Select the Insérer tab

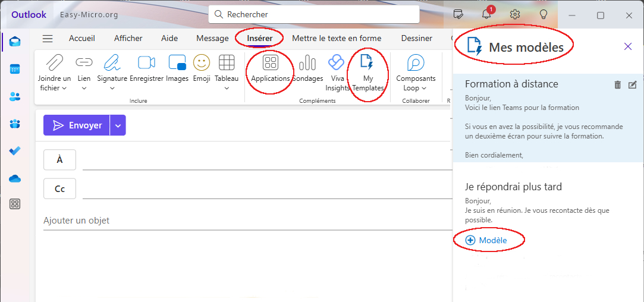click(260, 38)
